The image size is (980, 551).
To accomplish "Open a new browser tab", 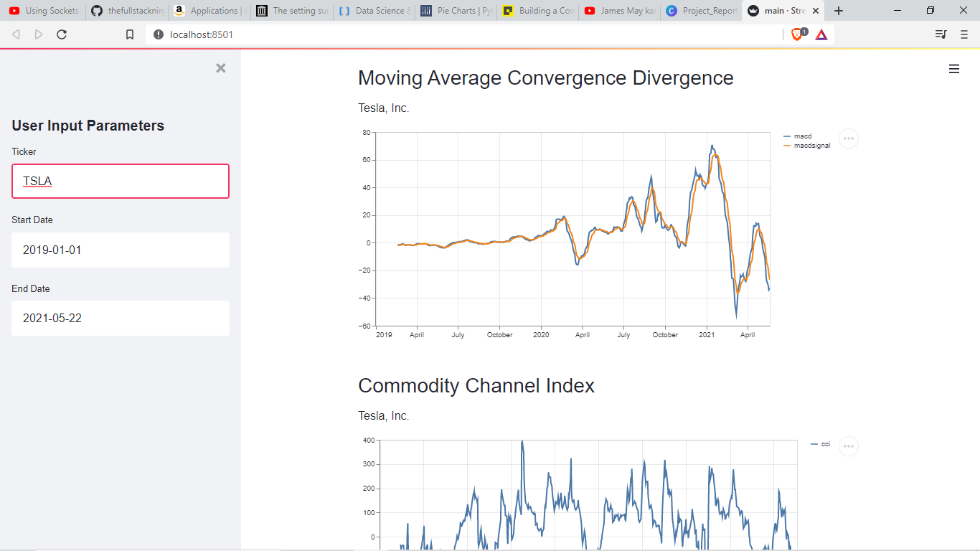I will tap(839, 11).
